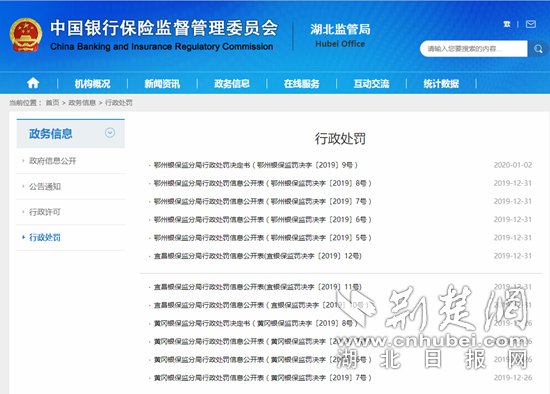This screenshot has height=394, width=550.
Task: Open the 政务信息 navigation menu
Action: (232, 84)
